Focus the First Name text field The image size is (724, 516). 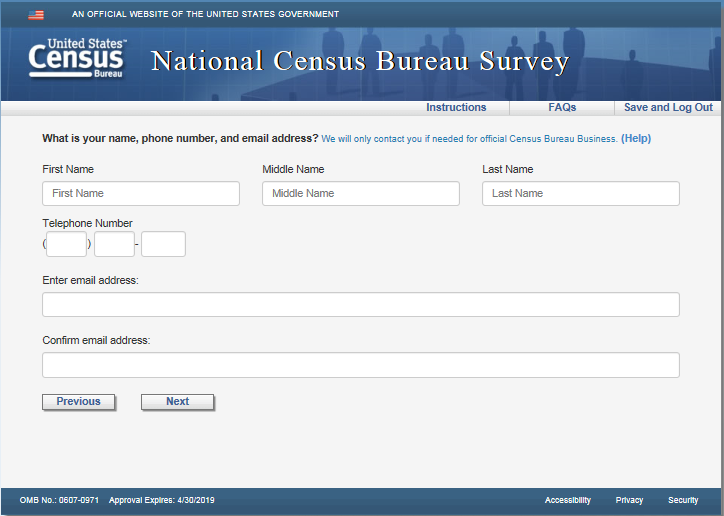141,194
